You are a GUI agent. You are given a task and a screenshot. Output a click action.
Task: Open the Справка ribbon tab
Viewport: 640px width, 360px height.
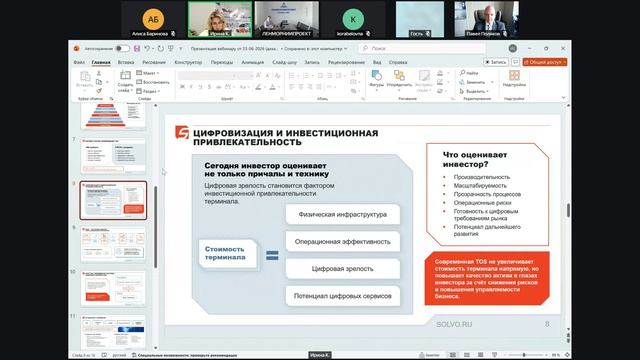(x=398, y=62)
